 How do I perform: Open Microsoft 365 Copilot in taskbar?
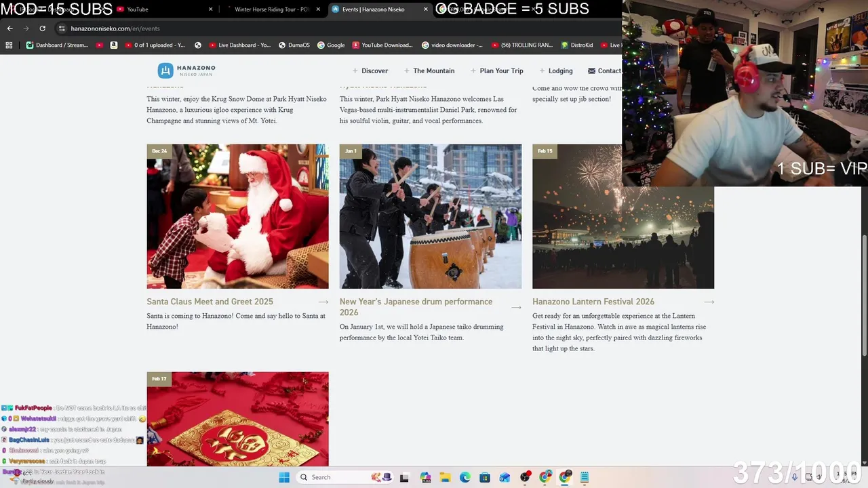tap(425, 477)
